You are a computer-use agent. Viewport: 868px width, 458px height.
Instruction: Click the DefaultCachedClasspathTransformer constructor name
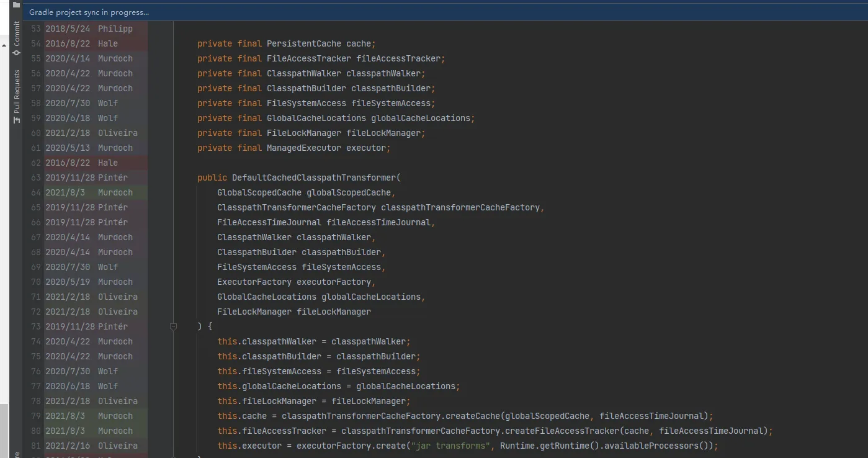coord(314,177)
